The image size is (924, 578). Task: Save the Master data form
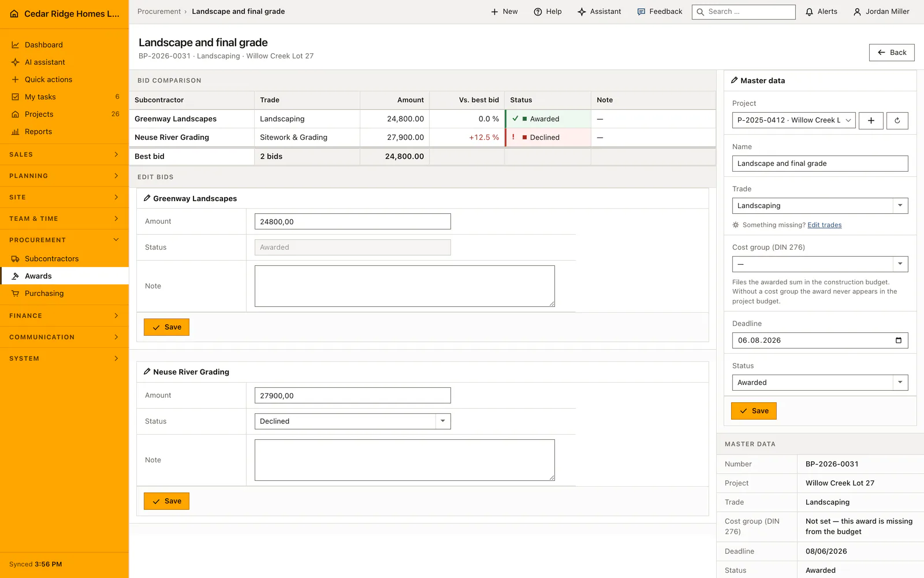point(754,411)
